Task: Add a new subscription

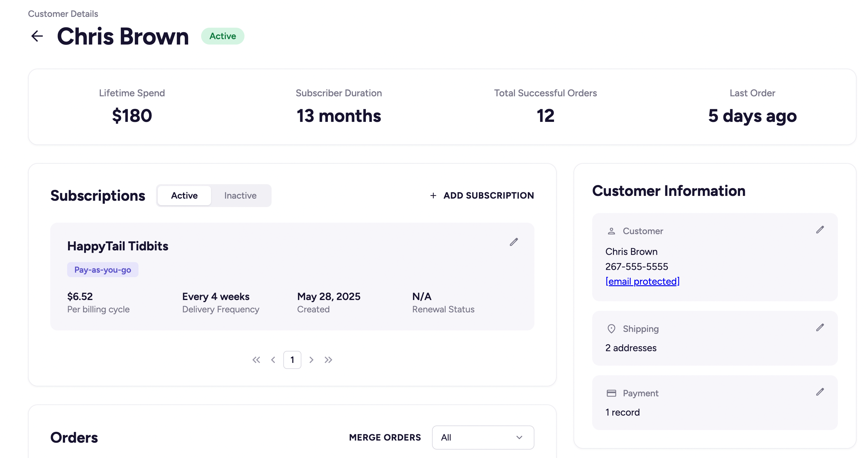Action: tap(482, 195)
